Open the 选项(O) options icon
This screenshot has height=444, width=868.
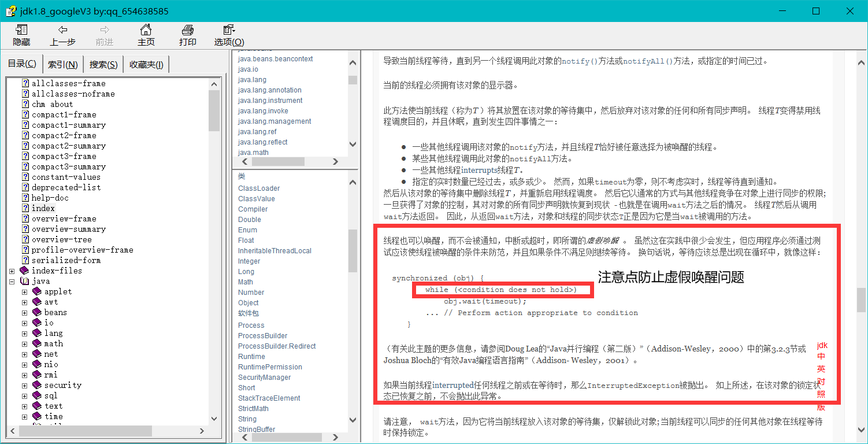[x=229, y=30]
